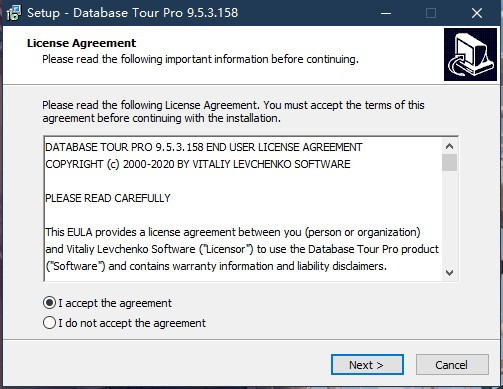Proceed with the Next > button
The height and width of the screenshot is (389, 503).
[367, 365]
